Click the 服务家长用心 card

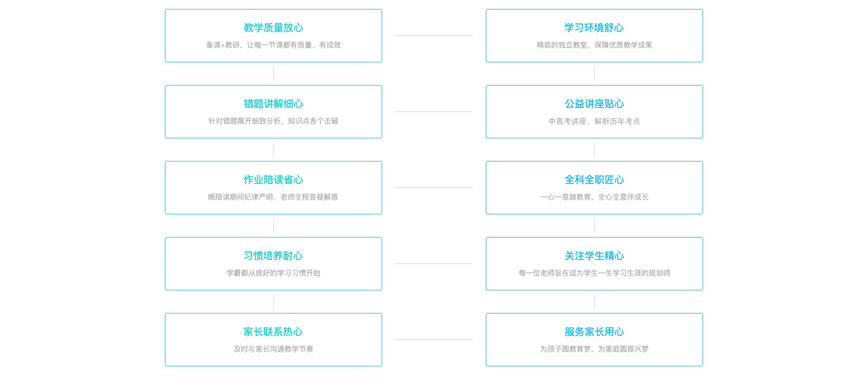[x=594, y=340]
